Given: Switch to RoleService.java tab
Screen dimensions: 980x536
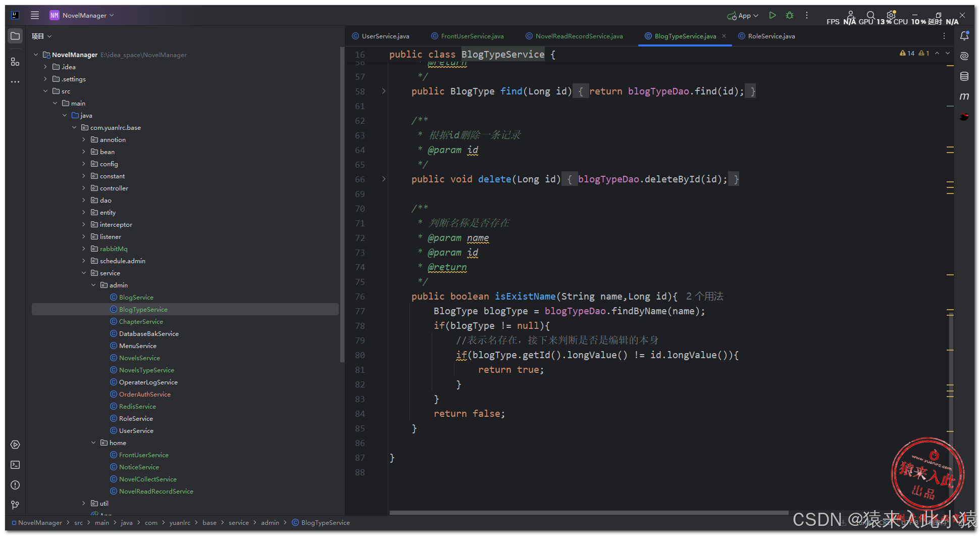Looking at the screenshot, I should coord(766,36).
